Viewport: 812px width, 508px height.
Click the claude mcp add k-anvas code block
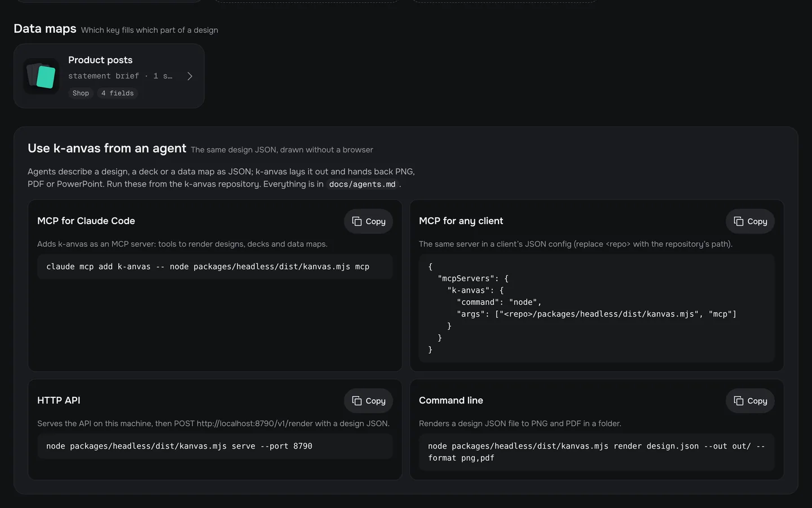click(215, 266)
